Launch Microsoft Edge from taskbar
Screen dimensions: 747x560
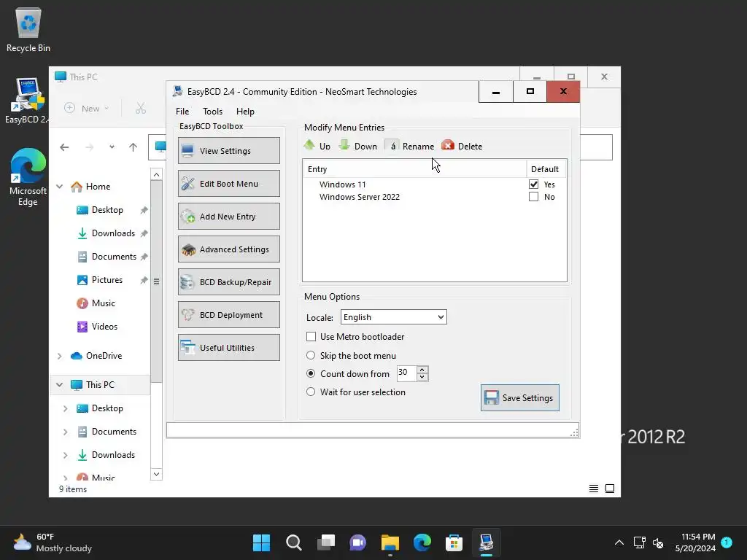(x=422, y=542)
